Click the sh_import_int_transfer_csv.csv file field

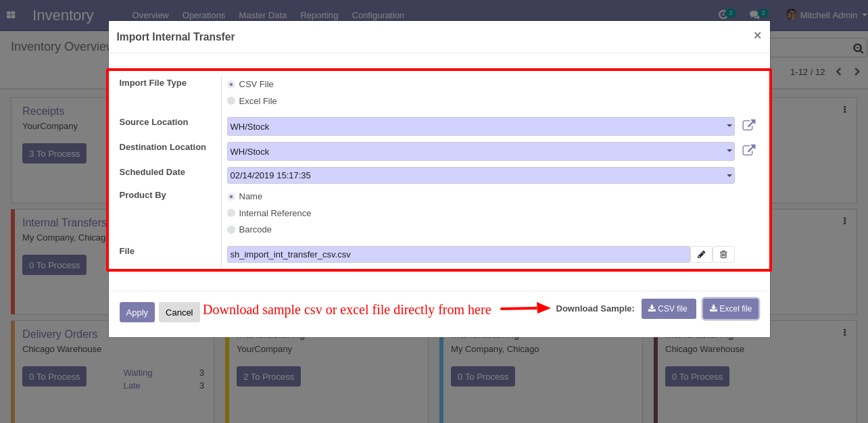tap(458, 254)
